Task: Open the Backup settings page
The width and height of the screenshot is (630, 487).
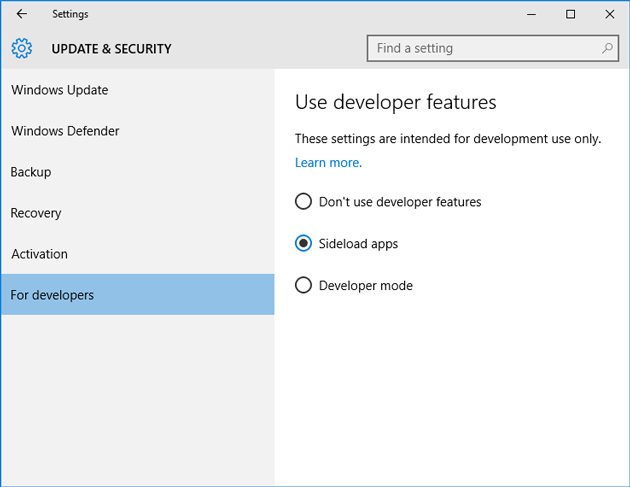Action: (31, 172)
